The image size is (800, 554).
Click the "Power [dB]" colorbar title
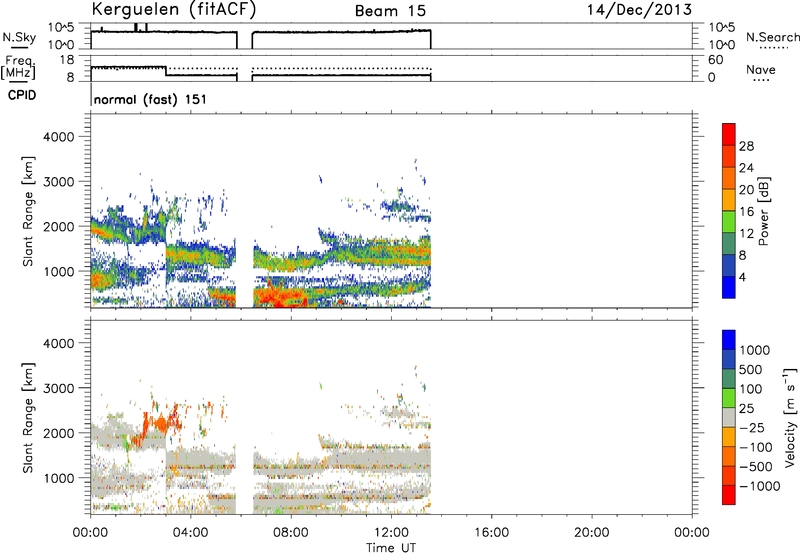point(763,211)
